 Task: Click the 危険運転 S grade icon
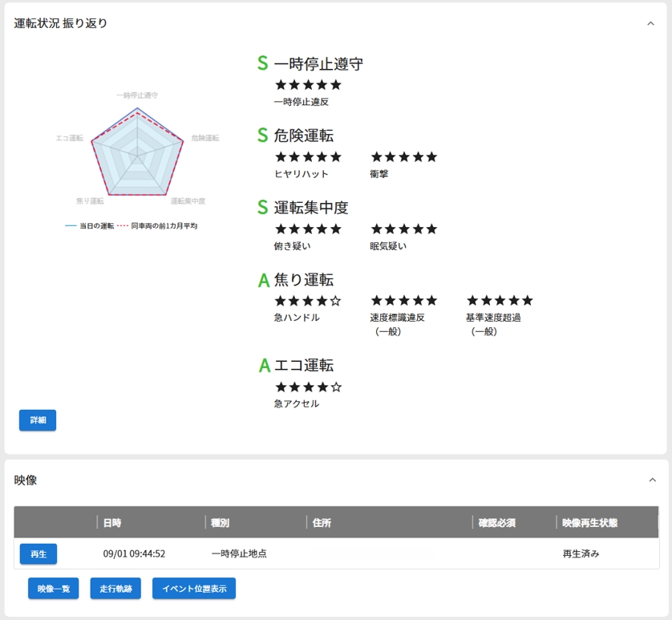click(262, 136)
